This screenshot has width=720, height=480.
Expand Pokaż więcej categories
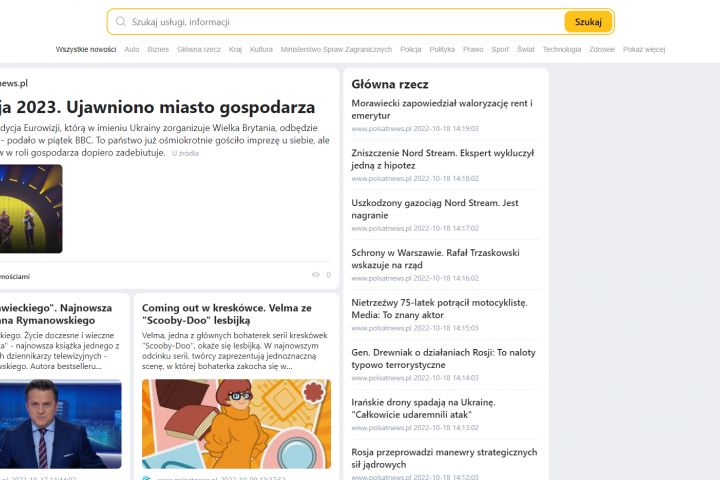pyautogui.click(x=644, y=50)
